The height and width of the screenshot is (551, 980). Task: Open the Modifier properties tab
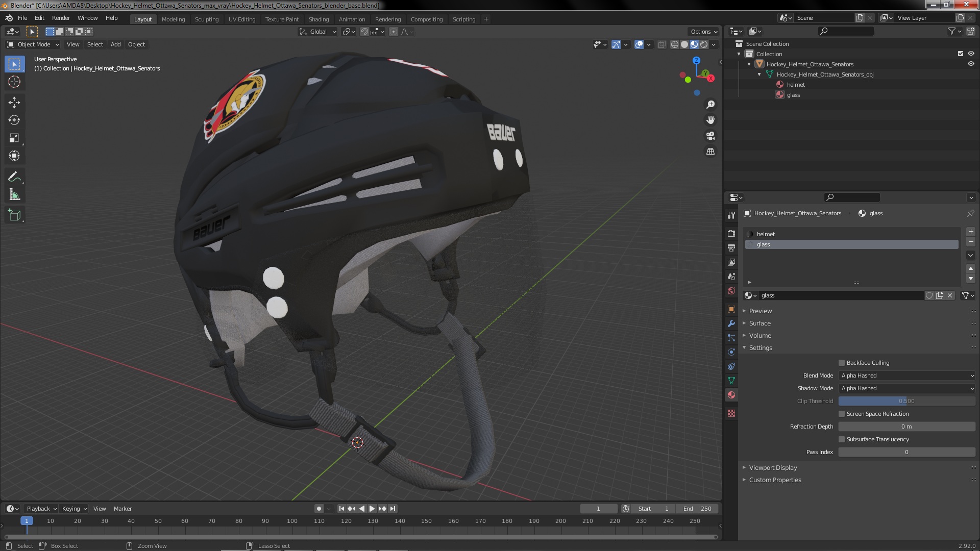tap(731, 323)
